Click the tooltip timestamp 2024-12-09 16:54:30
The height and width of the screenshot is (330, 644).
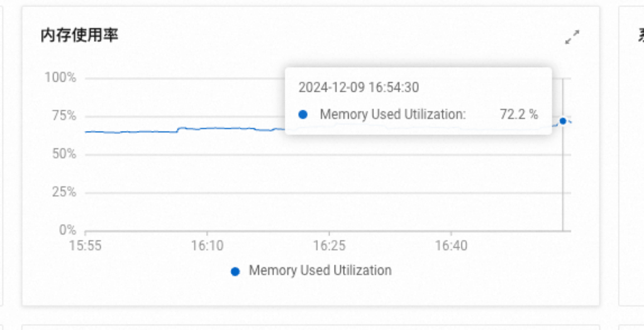[x=359, y=87]
